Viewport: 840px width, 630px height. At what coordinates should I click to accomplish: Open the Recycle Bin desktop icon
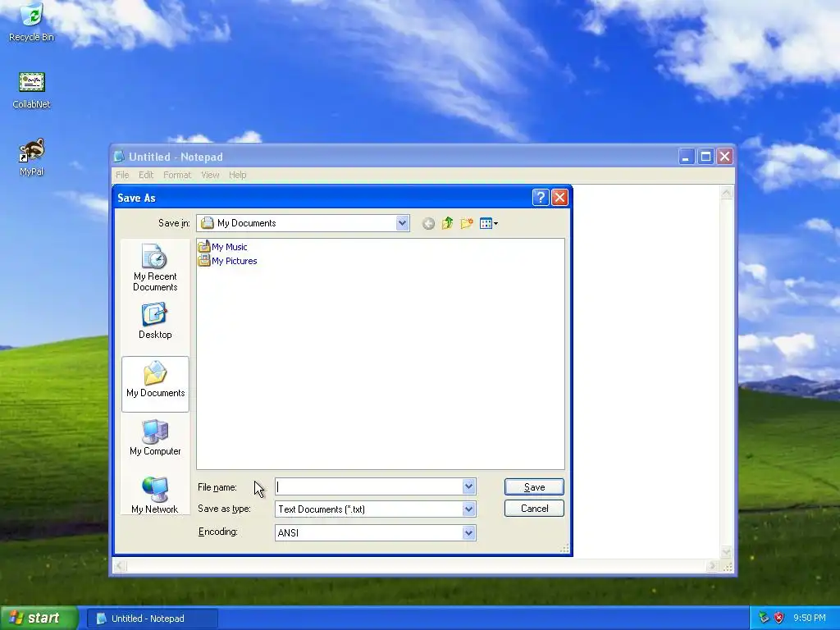pos(32,21)
